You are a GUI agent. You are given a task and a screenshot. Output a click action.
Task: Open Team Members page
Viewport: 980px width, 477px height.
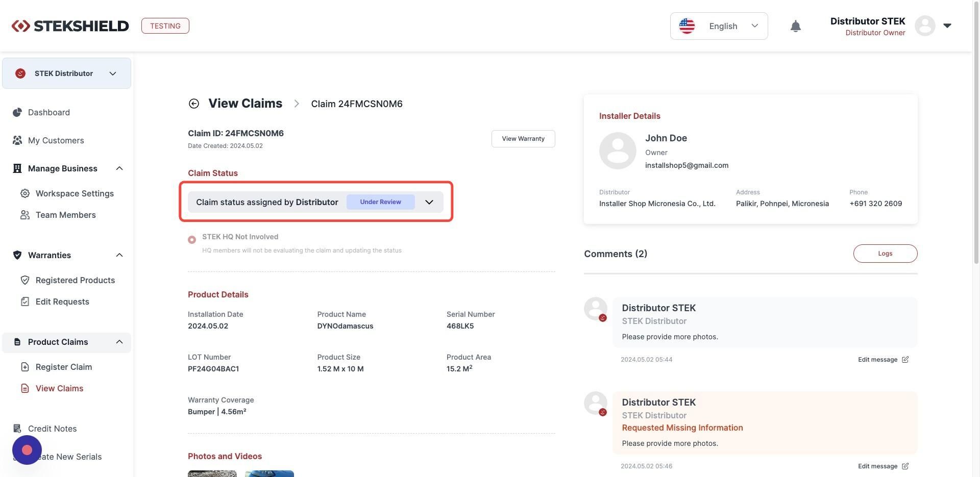[66, 215]
